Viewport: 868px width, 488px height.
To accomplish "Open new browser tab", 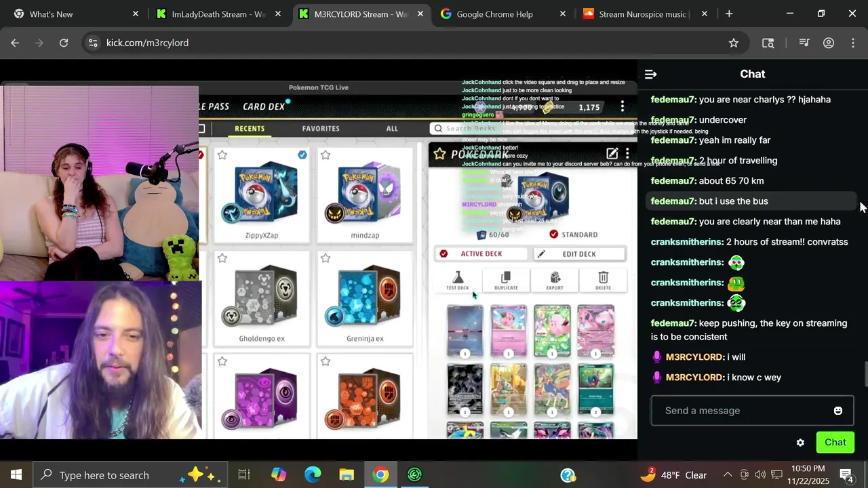I will tap(729, 14).
